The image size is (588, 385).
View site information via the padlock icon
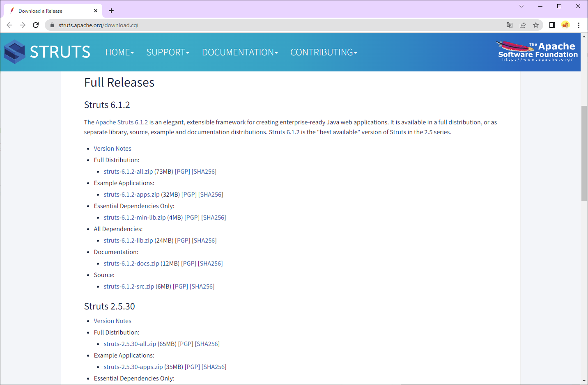click(x=52, y=25)
